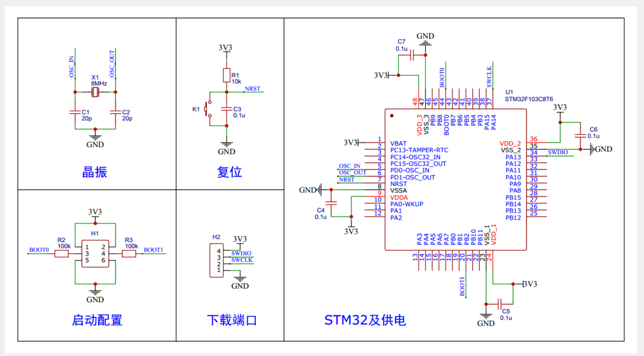Select the red VDDA pin name
644x356 pixels.
coord(399,198)
